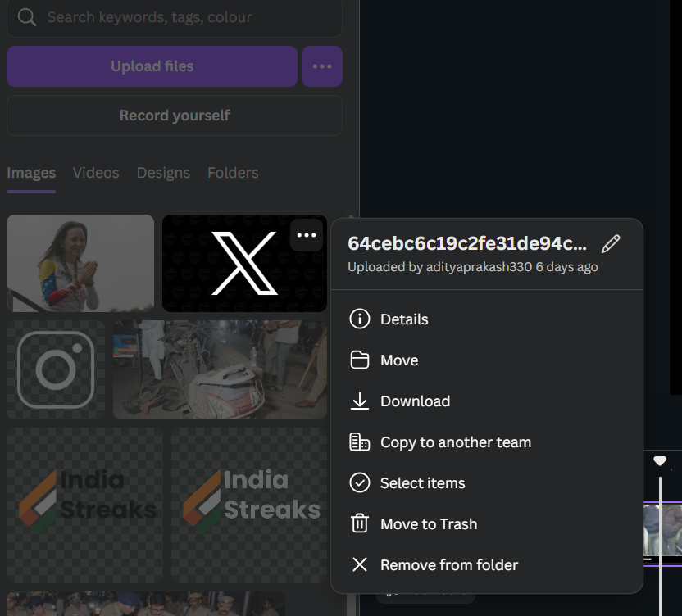This screenshot has height=616, width=682.
Task: Select the damaged scooter street photo thumbnail
Action: 220,370
